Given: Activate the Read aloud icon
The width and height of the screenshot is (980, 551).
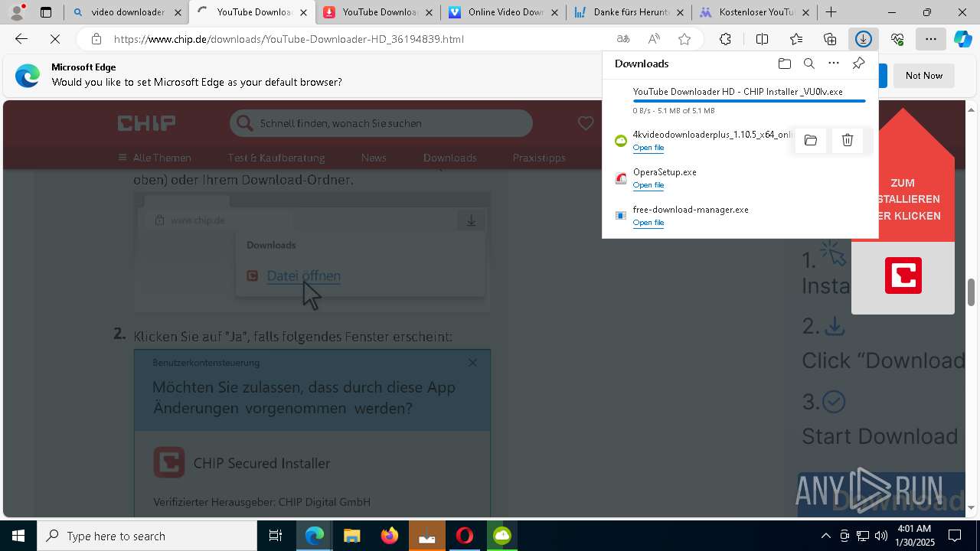Looking at the screenshot, I should (x=654, y=39).
